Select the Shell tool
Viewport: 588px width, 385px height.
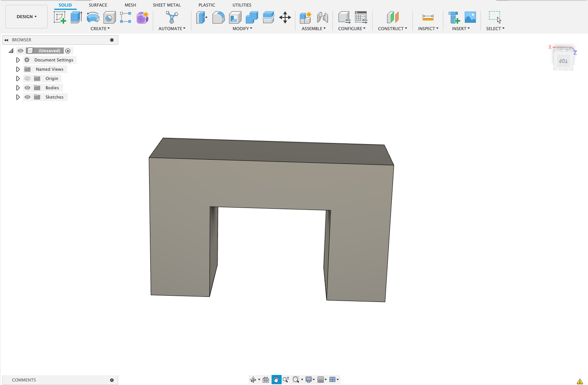tap(235, 17)
